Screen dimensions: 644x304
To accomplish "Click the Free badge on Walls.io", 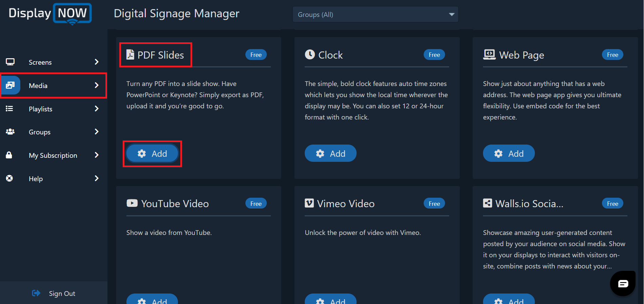I will (x=612, y=203).
